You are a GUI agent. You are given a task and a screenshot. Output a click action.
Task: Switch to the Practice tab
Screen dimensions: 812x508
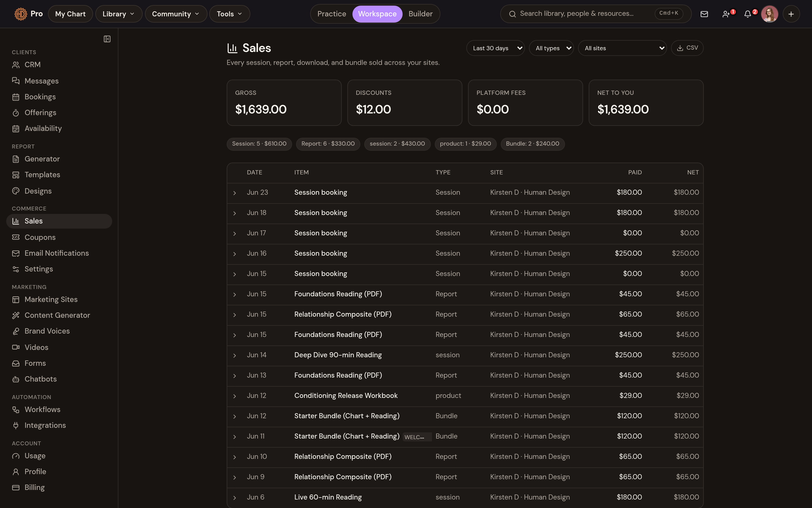pos(332,14)
